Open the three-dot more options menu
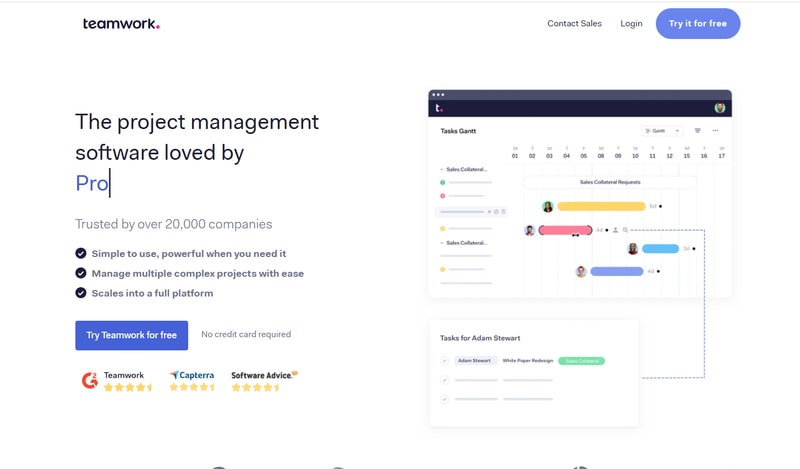Viewport: 800px width, 469px height. (715, 131)
